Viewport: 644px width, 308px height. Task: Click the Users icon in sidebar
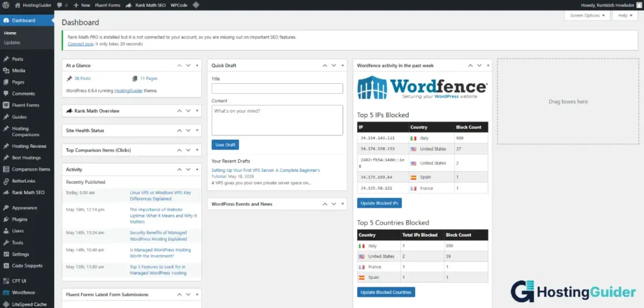point(6,231)
